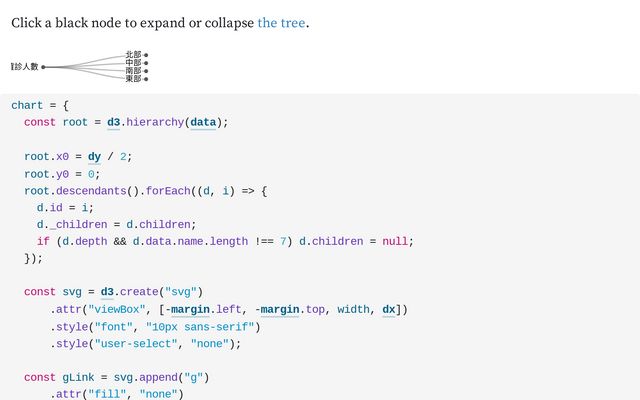This screenshot has height=400, width=640.
Task: Click the 'data' reference in hierarchy call
Action: pyautogui.click(x=203, y=122)
